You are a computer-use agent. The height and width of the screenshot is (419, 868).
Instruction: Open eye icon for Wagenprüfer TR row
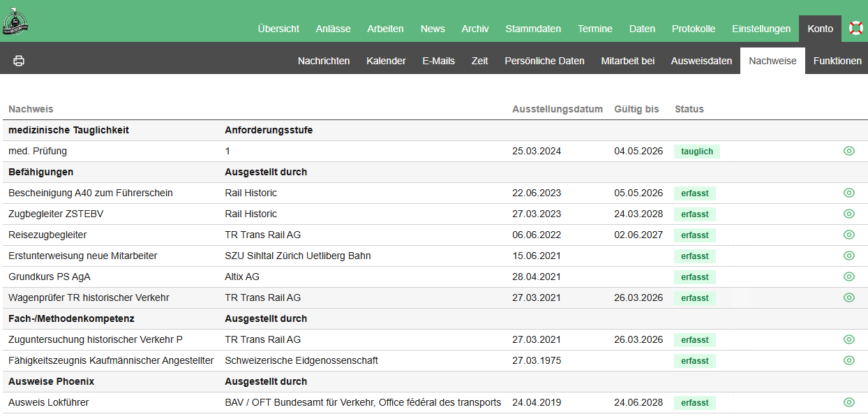tap(849, 297)
